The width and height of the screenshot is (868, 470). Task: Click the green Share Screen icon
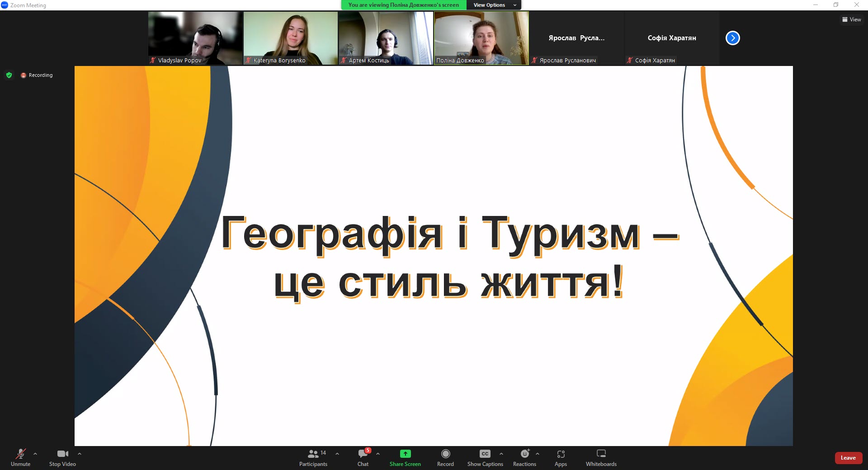(405, 454)
